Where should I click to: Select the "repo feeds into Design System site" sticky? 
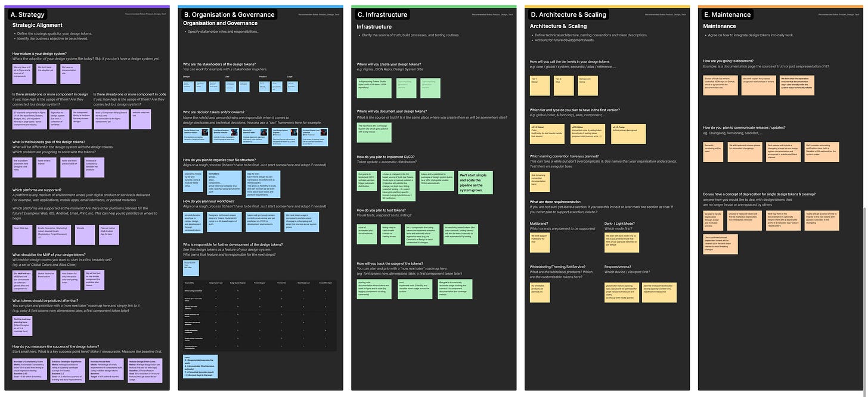tap(374, 132)
